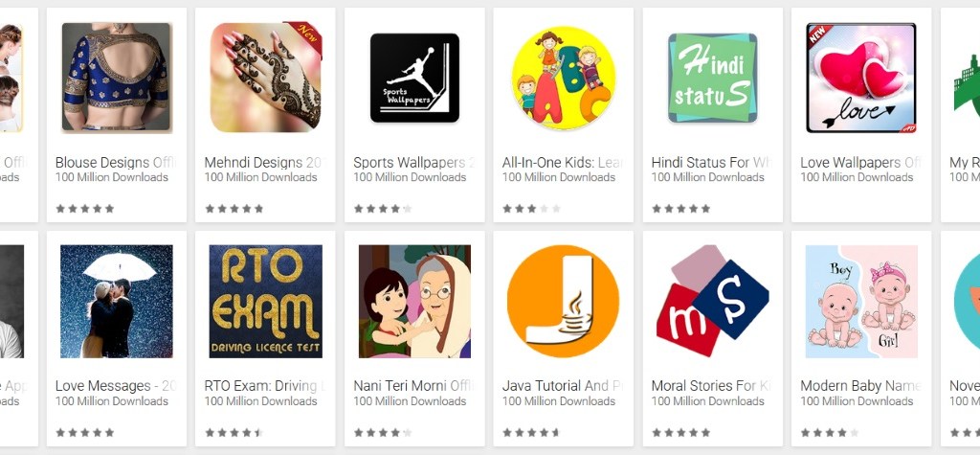Screen dimensions: 980x455
Task: Open the All-In-One Kids ABC icon
Action: click(x=564, y=78)
